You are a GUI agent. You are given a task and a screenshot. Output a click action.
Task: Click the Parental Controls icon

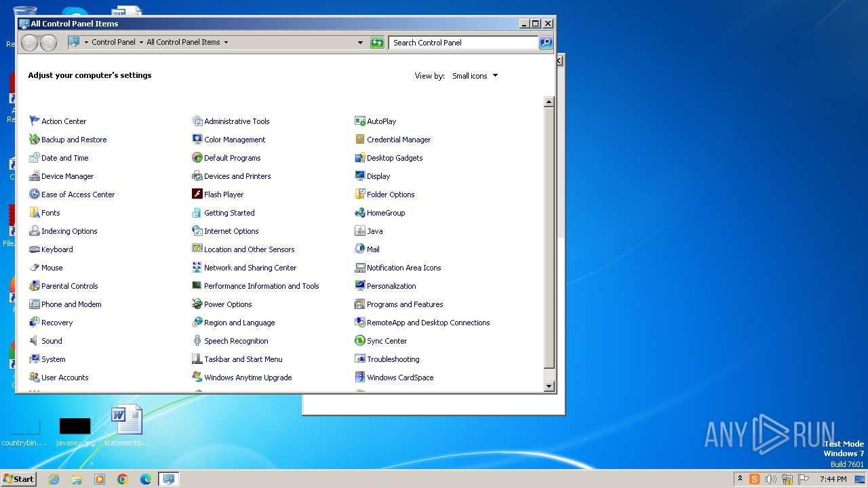pyautogui.click(x=35, y=286)
